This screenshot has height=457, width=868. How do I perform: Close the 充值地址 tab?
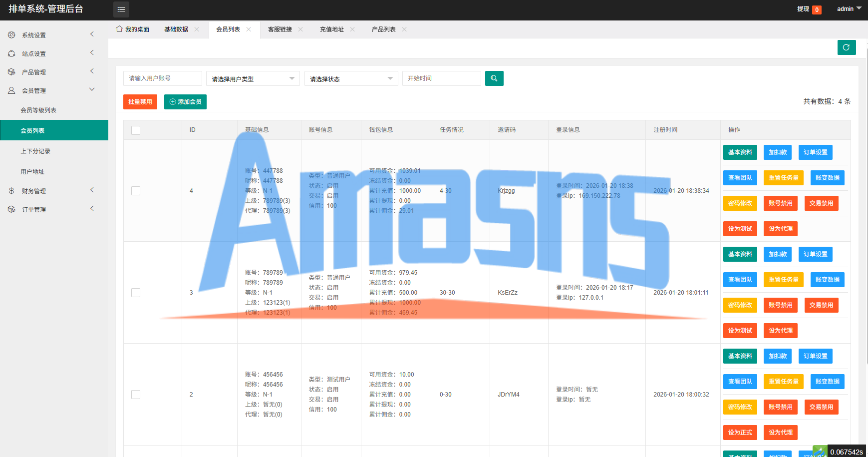click(x=352, y=29)
